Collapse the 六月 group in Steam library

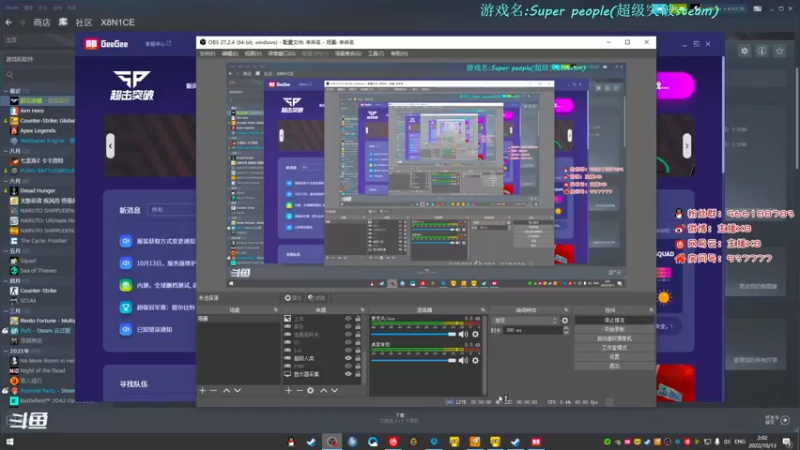point(6,181)
